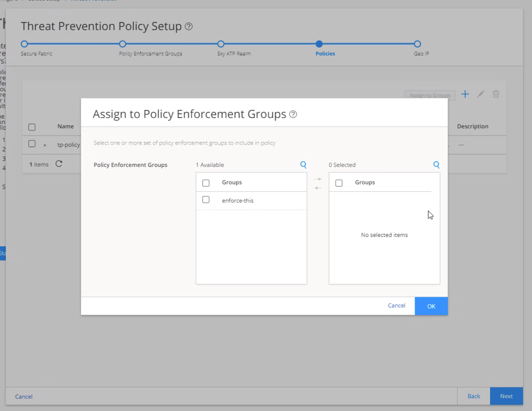Confirm with the OK button
Screen dimensions: 532x411
pos(431,306)
